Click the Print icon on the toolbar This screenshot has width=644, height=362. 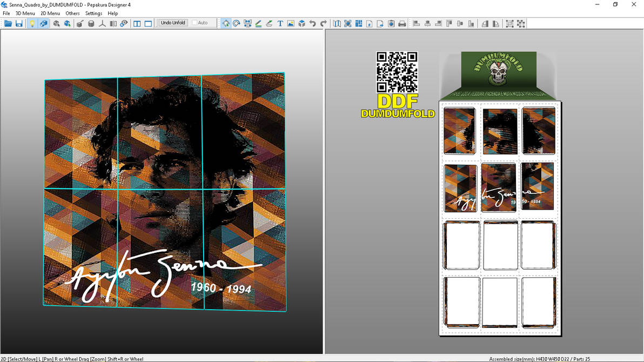click(x=401, y=23)
